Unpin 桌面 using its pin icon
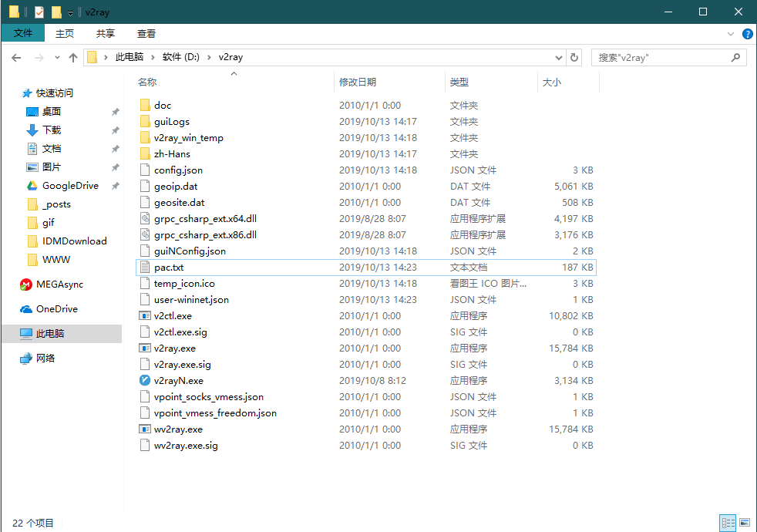This screenshot has width=757, height=532. [x=116, y=112]
